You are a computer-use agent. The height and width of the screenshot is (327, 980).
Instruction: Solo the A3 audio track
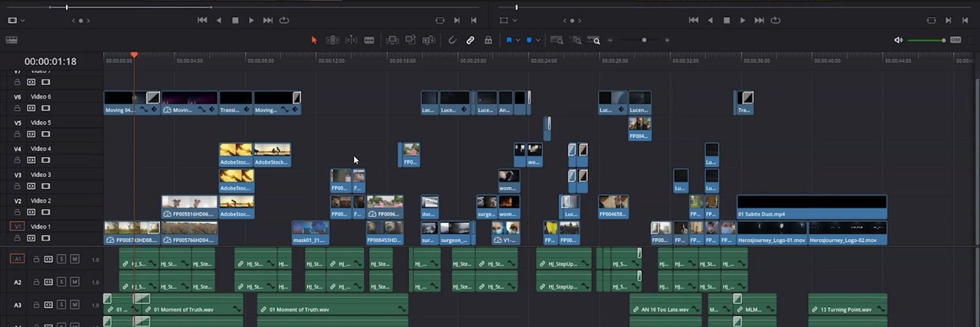[x=61, y=305]
